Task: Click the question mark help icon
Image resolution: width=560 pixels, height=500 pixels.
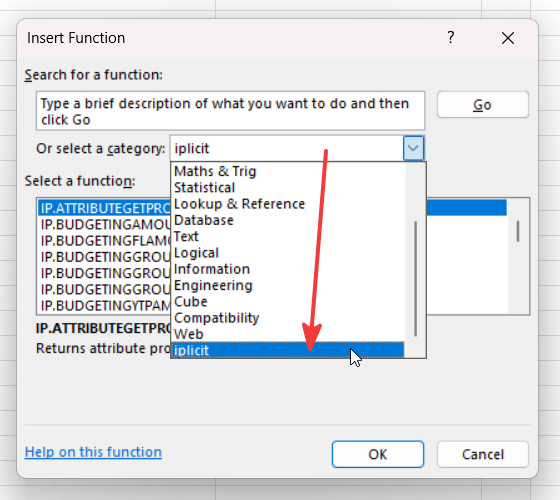Action: coord(451,37)
